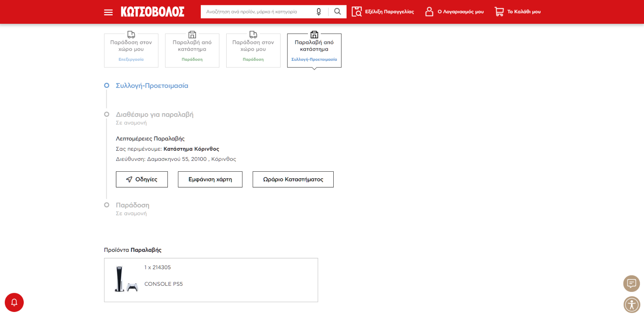644x316 pixels.
Task: Open Εξέλιξη Παραγγελίας order tracking
Action: tap(383, 12)
